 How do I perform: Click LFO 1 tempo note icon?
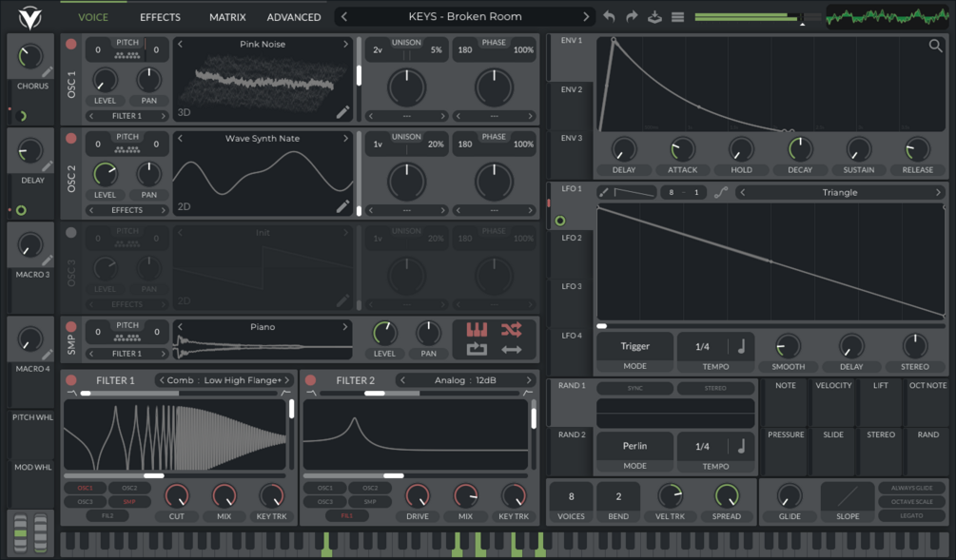[x=741, y=347]
